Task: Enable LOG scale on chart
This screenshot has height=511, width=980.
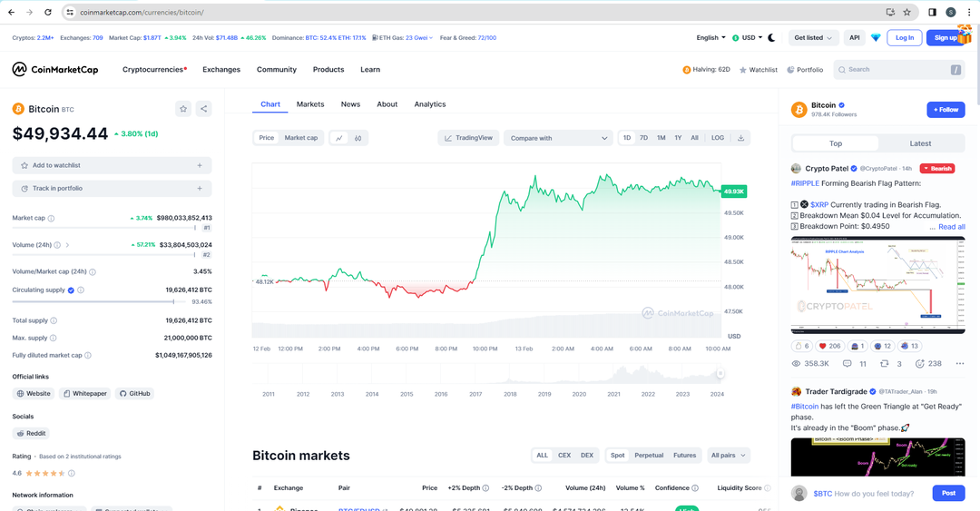Action: [x=718, y=138]
